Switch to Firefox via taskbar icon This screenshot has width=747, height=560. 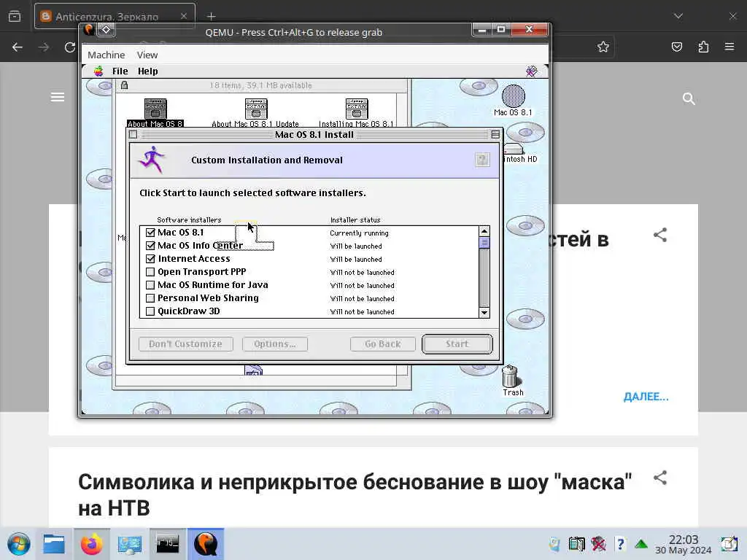point(91,544)
